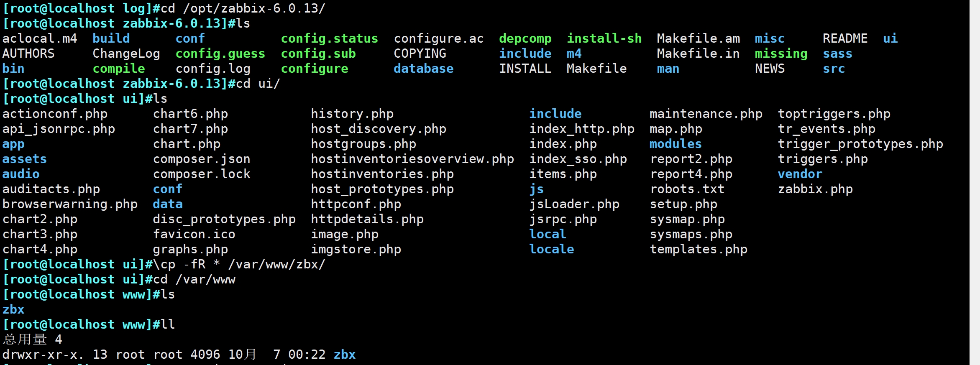Select the api_jsonrpc.php file name
980x365 pixels.
point(59,129)
